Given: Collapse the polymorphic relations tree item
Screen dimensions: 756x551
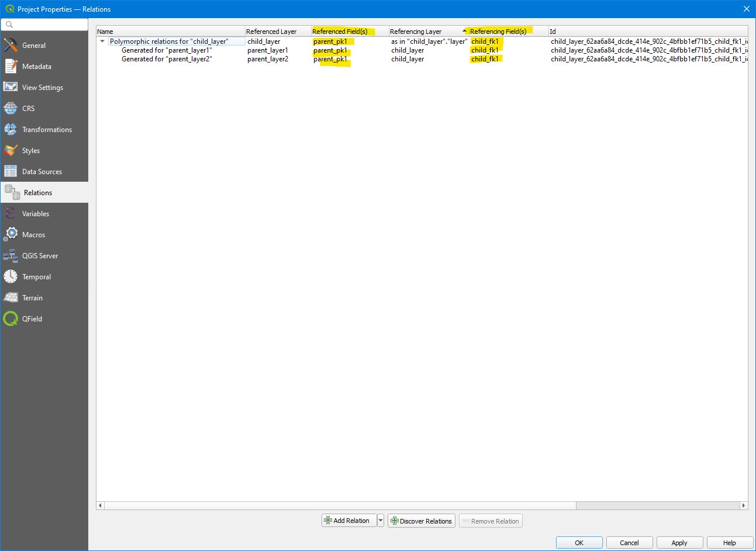Looking at the screenshot, I should [102, 41].
